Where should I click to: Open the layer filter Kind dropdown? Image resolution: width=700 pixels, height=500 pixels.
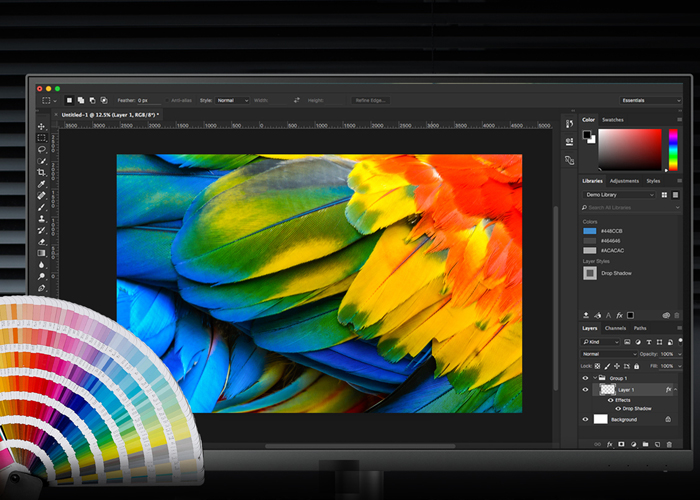(x=600, y=342)
